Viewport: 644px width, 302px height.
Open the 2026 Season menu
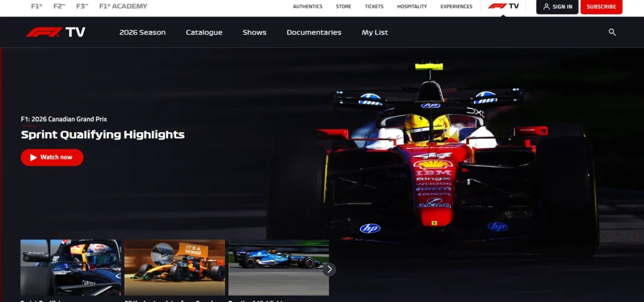pos(143,33)
